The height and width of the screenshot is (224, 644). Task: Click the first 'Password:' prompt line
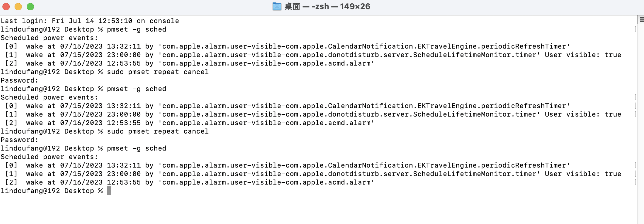point(19,80)
